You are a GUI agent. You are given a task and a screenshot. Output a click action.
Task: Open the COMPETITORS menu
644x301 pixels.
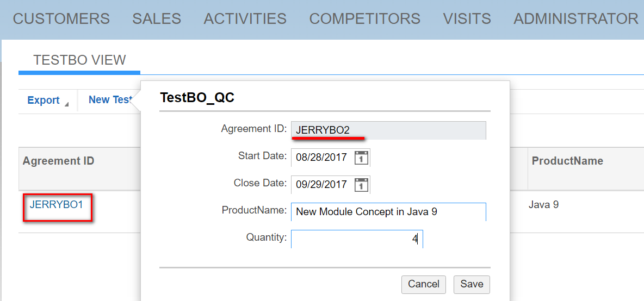tap(365, 19)
